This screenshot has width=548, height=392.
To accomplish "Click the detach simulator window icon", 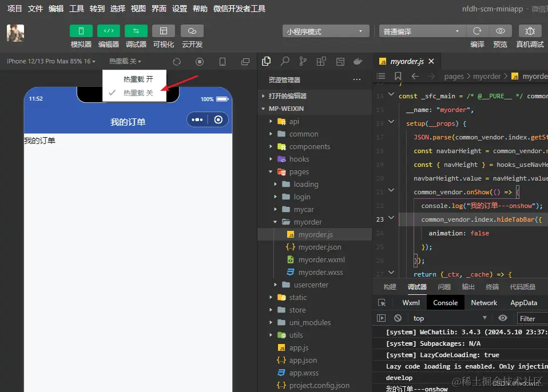I will [245, 62].
